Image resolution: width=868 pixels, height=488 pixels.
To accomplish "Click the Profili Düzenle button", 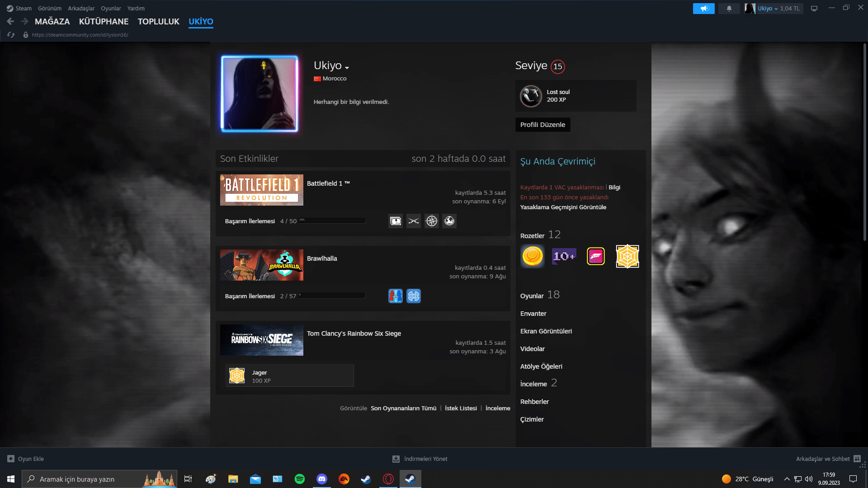I will coord(542,125).
